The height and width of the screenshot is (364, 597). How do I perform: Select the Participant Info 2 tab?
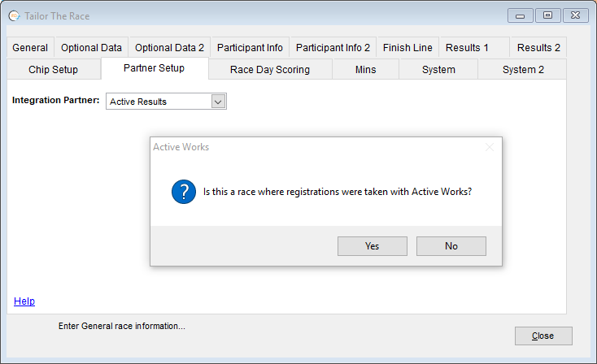333,48
